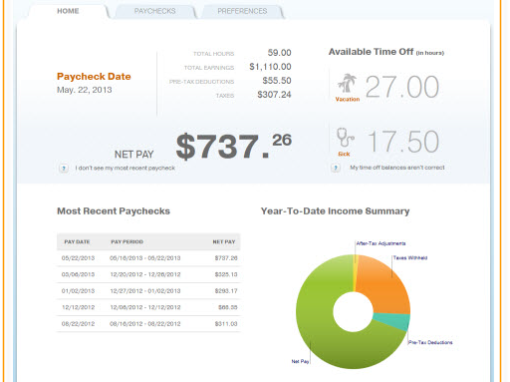Select the 12/12/2012 paycheck row

[x=149, y=307]
